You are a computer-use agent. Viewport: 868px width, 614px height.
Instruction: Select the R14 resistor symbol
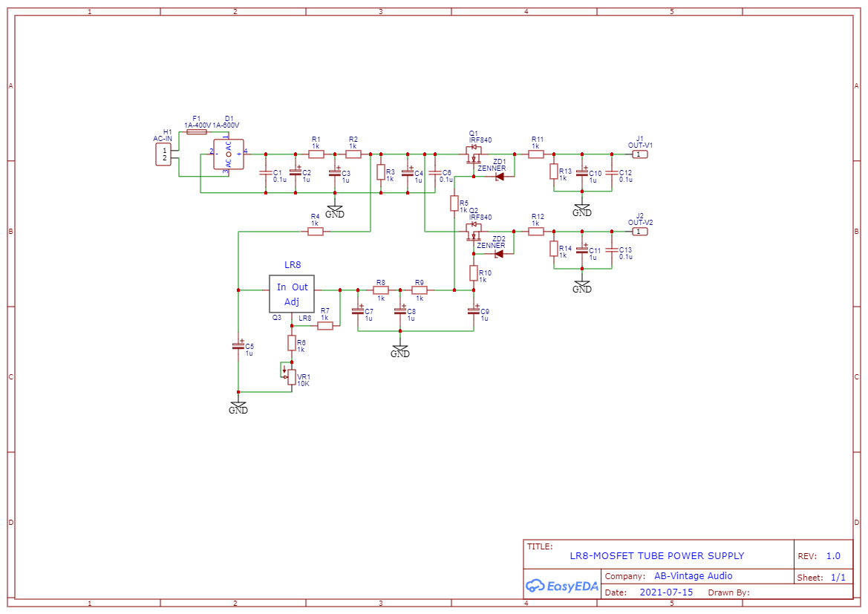[x=554, y=249]
